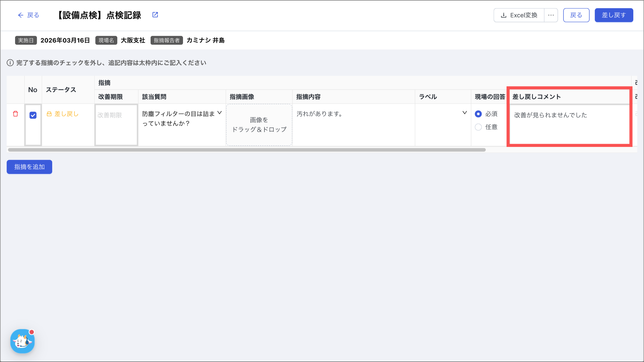Click the 差し戻し status icon
The image size is (644, 362).
(x=49, y=114)
